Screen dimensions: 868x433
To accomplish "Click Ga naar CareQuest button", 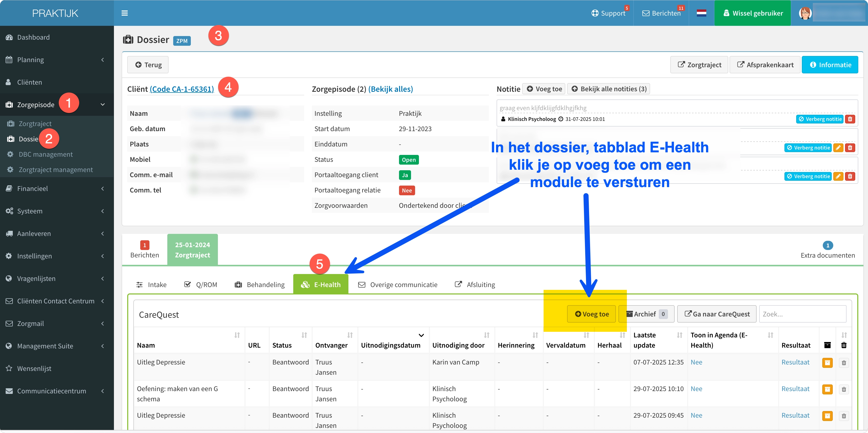I will point(717,314).
